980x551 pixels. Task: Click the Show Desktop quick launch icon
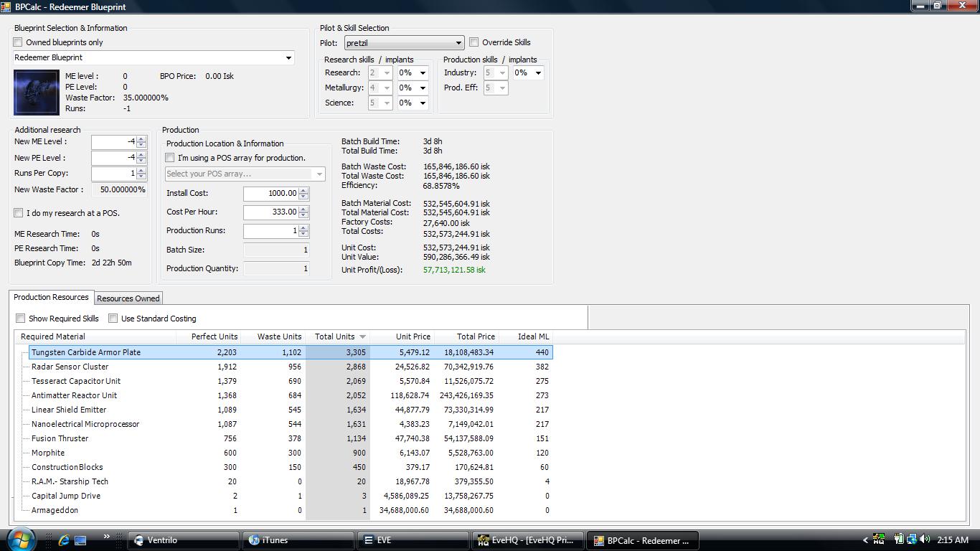point(80,540)
